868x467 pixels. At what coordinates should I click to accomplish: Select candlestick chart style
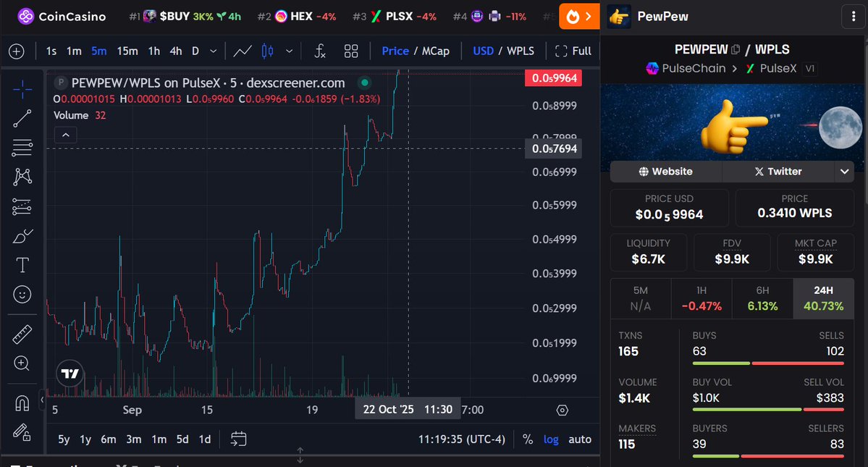coord(267,51)
